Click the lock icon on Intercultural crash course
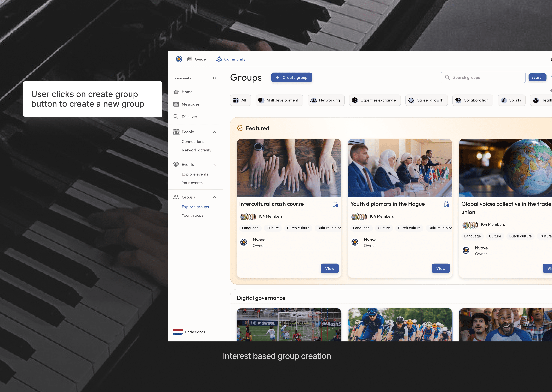The image size is (552, 392). (x=335, y=204)
